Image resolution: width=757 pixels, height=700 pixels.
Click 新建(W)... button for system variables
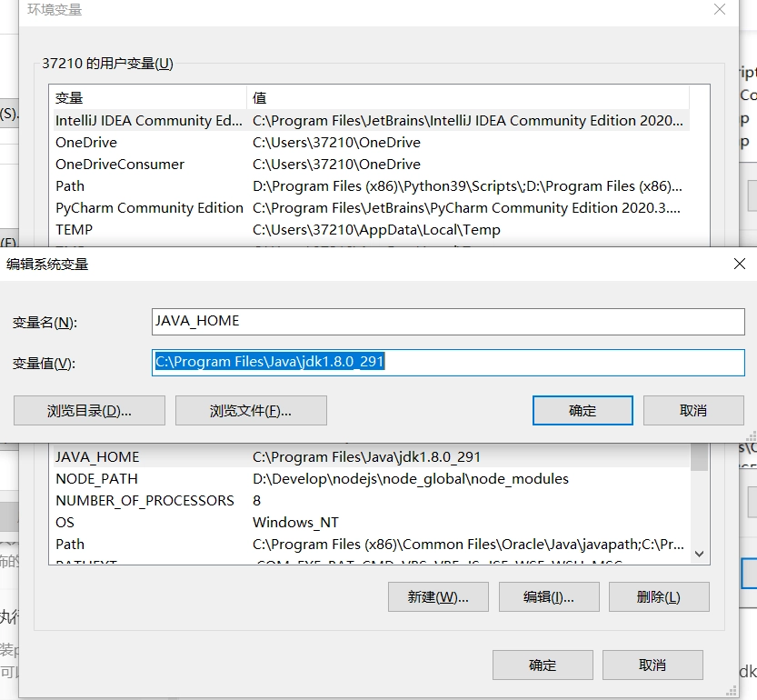pos(438,597)
